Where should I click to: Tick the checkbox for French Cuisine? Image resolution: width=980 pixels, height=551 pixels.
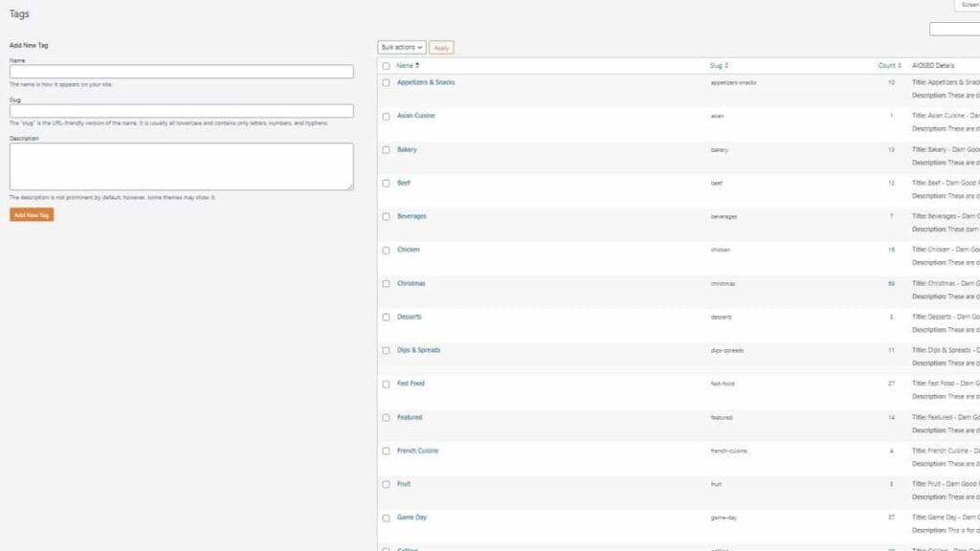coord(386,452)
